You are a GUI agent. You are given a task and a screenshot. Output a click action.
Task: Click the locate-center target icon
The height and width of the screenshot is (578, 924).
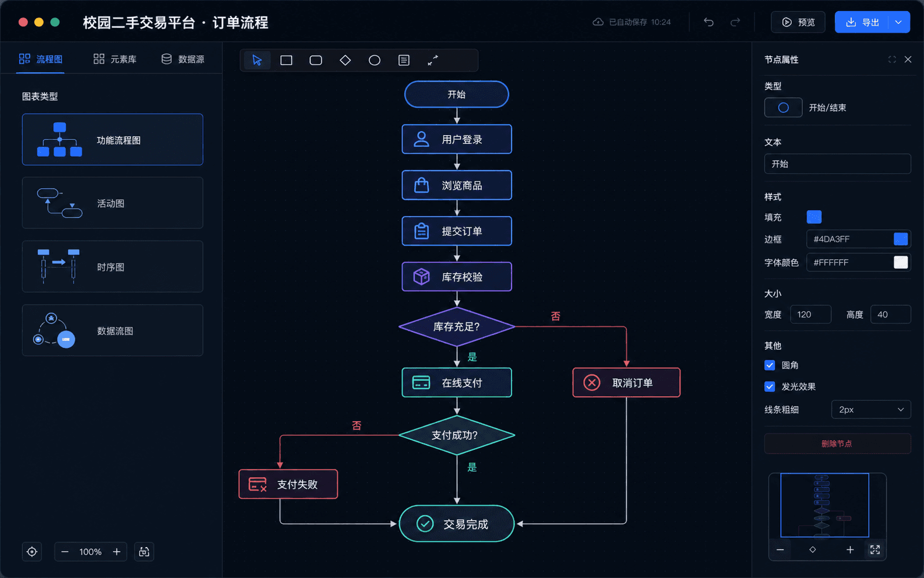point(32,552)
